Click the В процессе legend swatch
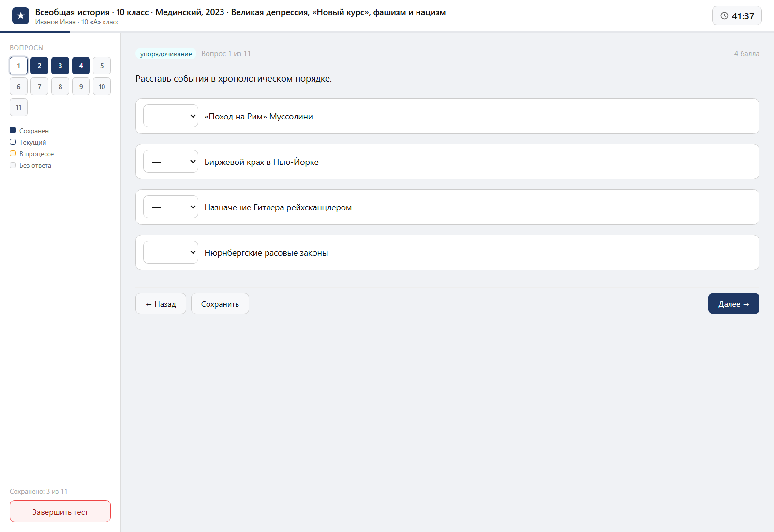Viewport: 774px width, 532px height. (x=13, y=153)
